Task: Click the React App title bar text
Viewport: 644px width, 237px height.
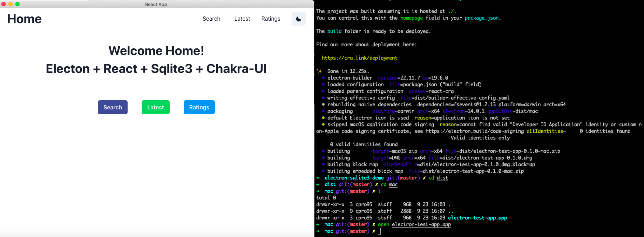Action: pyautogui.click(x=156, y=4)
